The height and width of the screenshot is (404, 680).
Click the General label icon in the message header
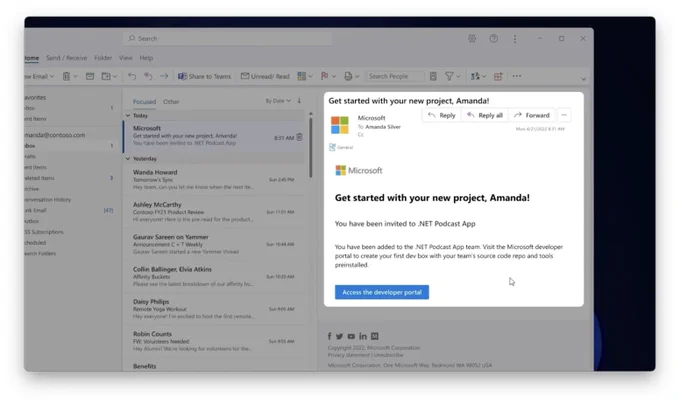tap(332, 147)
